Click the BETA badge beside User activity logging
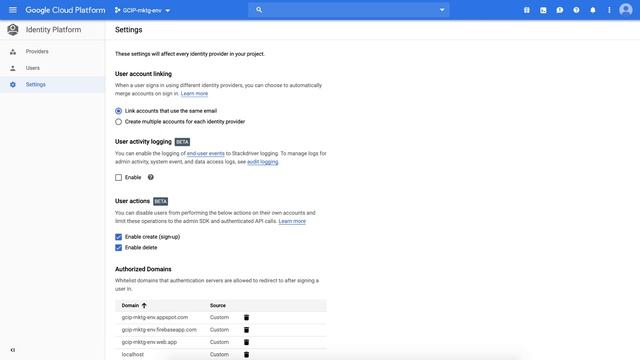 [182, 142]
